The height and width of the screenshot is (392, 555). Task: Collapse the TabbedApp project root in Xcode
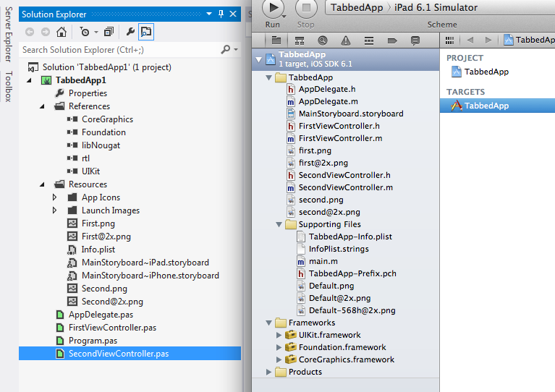pos(259,59)
